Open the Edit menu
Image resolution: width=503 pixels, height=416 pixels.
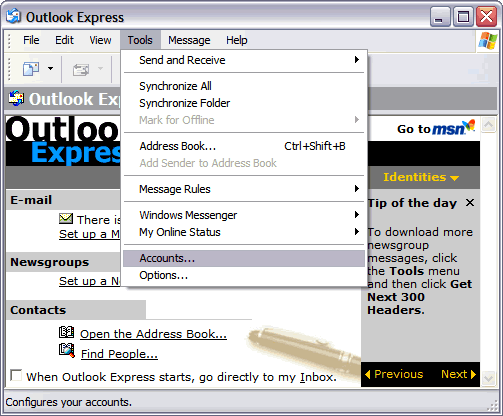tap(64, 40)
